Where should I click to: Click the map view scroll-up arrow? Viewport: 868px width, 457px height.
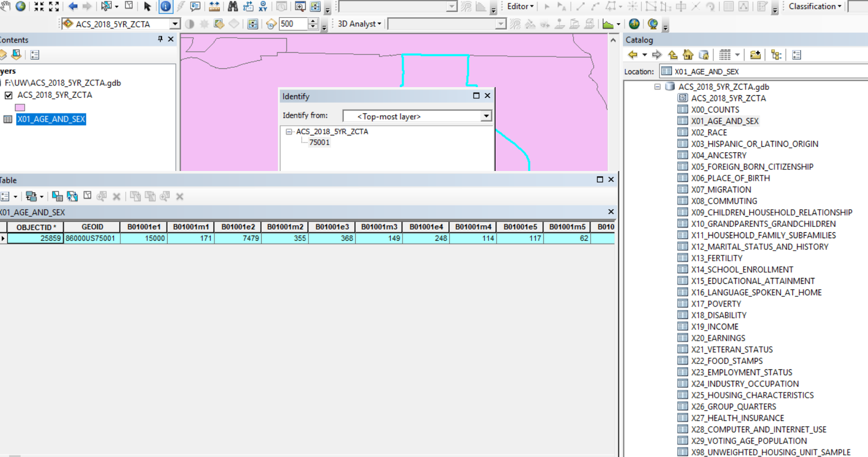click(x=613, y=40)
